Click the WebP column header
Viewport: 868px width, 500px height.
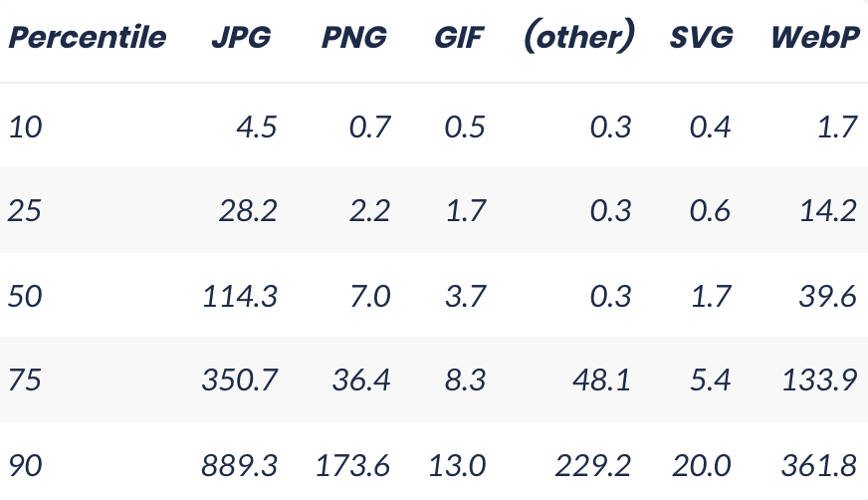(x=815, y=37)
